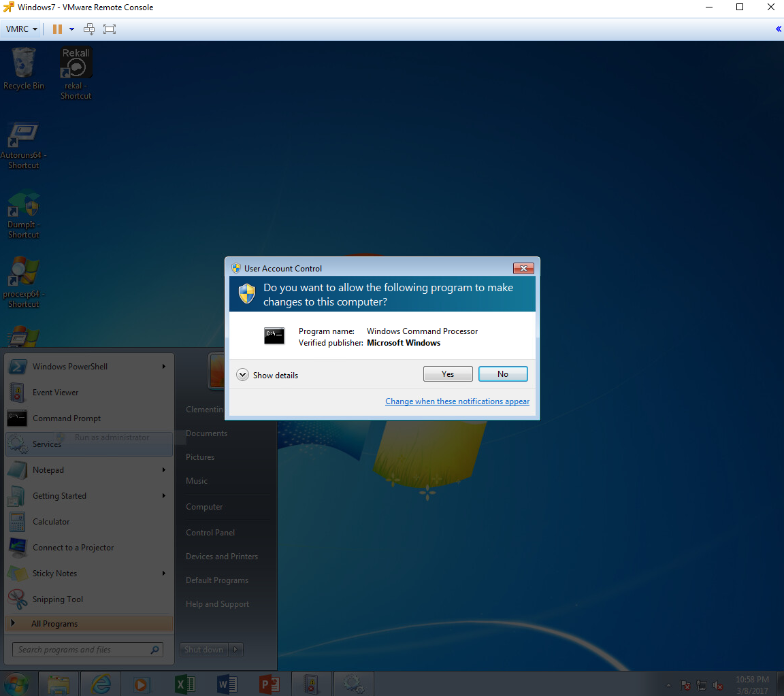The width and height of the screenshot is (784, 696).
Task: Click the muted volume tray icon
Action: (718, 685)
